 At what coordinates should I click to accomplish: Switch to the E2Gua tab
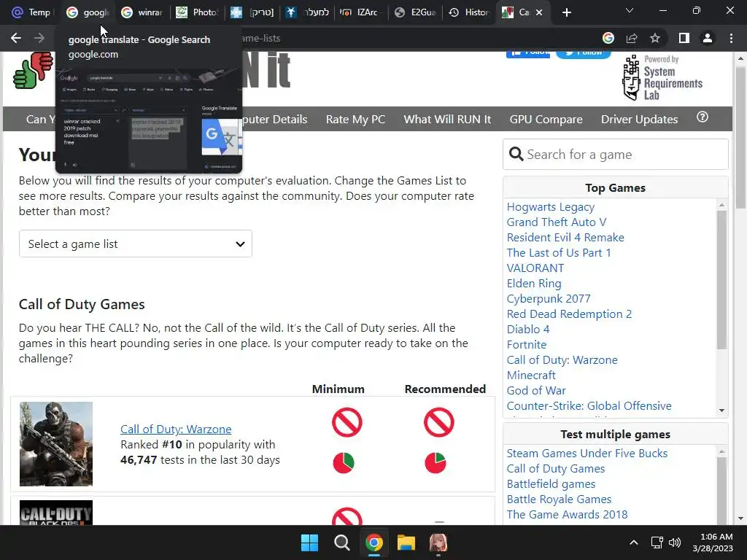click(415, 12)
